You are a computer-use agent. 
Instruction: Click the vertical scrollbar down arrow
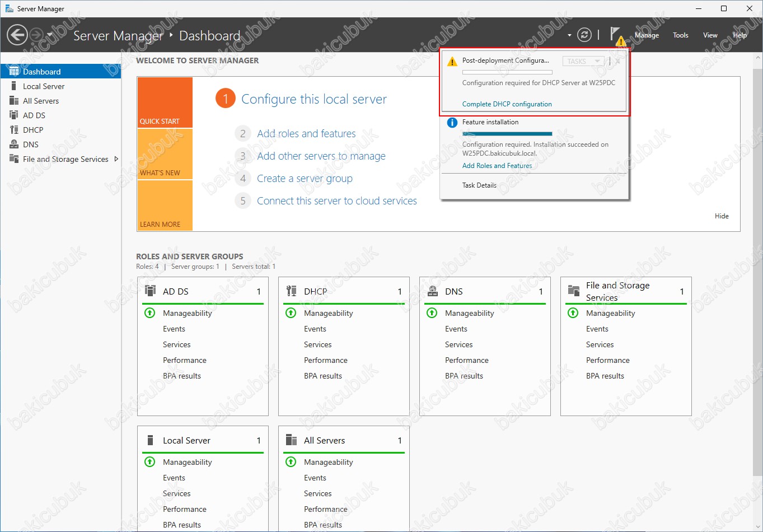tap(758, 526)
